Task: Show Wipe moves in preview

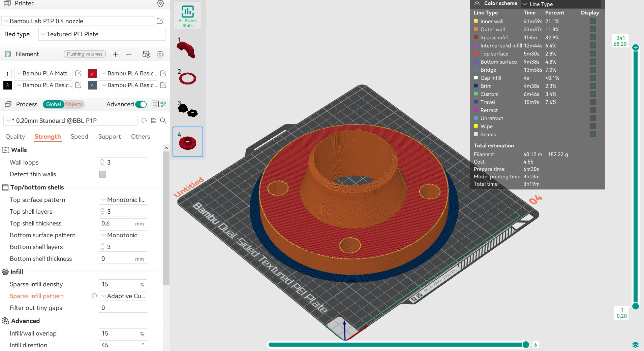Action: 593,126
